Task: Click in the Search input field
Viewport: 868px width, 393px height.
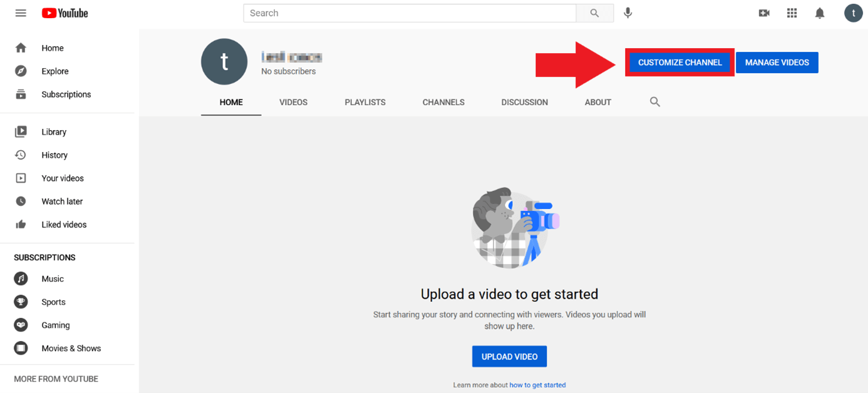Action: pyautogui.click(x=410, y=13)
